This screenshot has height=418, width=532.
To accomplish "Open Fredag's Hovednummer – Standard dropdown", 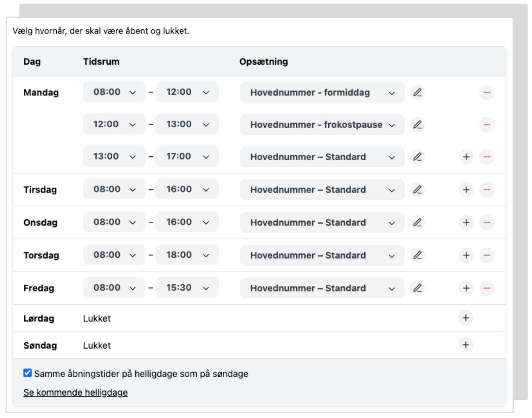I will pyautogui.click(x=322, y=288).
